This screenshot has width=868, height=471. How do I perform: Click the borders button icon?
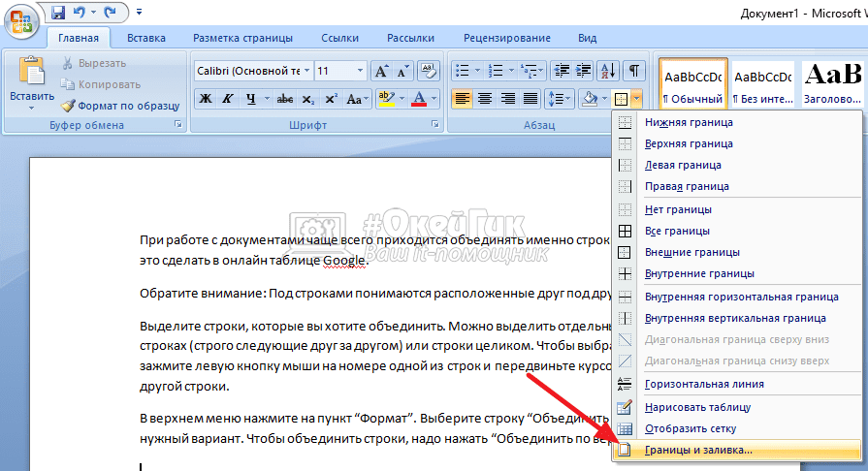tap(621, 99)
